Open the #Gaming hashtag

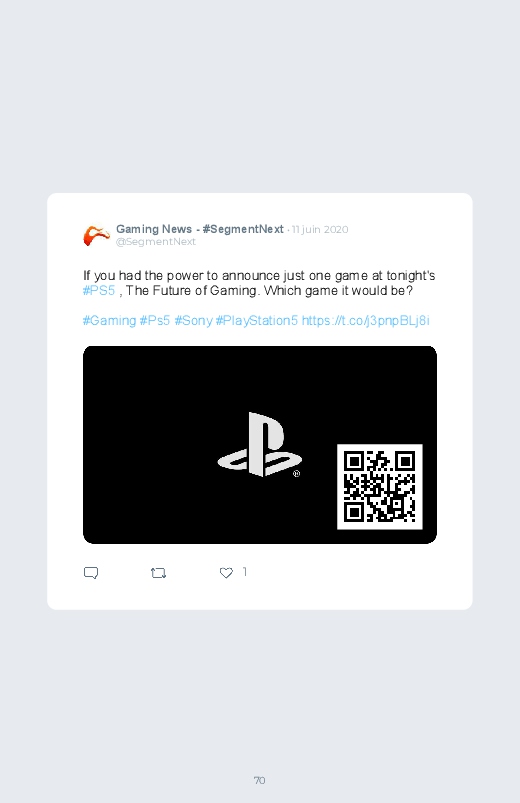pyautogui.click(x=109, y=321)
